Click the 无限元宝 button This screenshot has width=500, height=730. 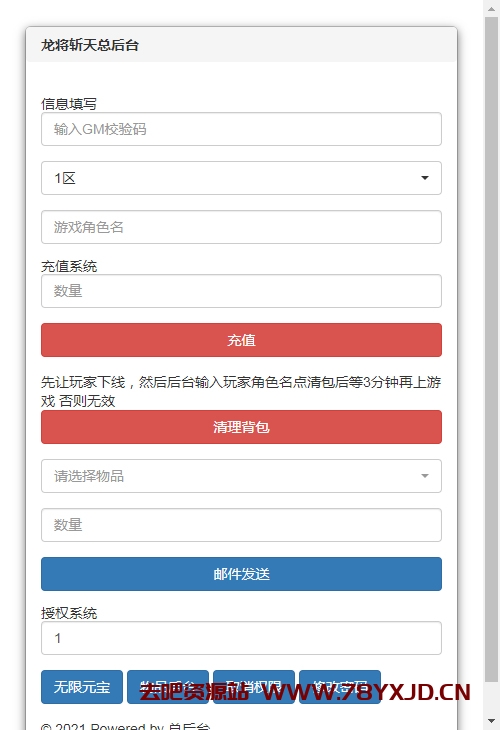coord(82,687)
